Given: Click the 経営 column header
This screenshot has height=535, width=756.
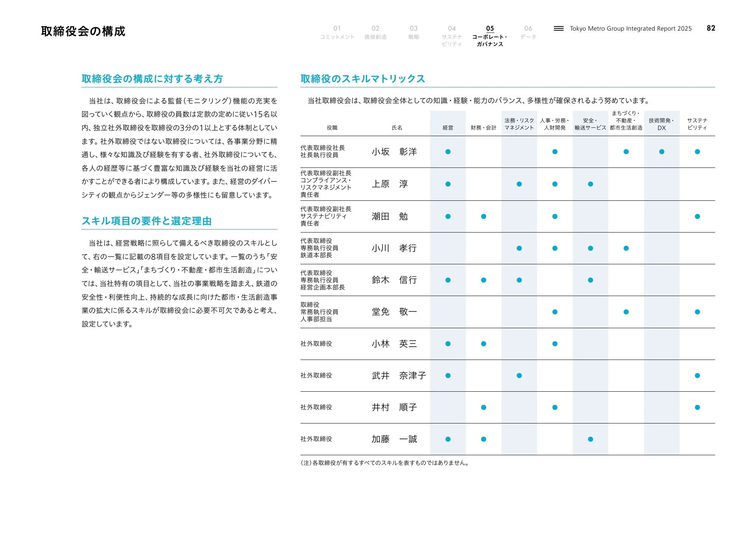Looking at the screenshot, I should pos(448,128).
